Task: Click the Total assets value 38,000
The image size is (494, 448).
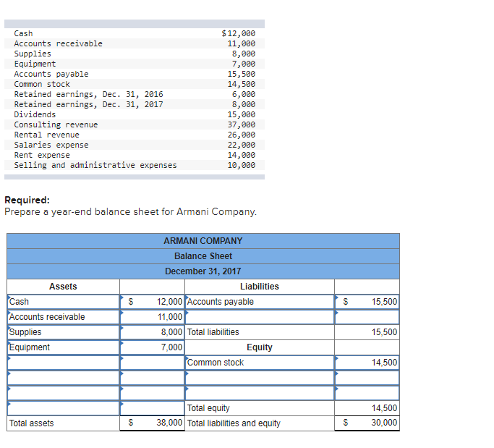Action: click(169, 423)
